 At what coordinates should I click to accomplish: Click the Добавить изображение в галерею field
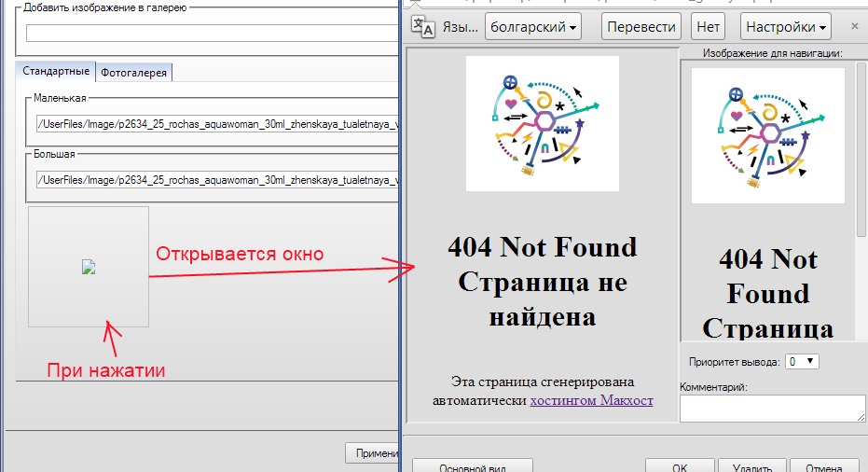212,34
